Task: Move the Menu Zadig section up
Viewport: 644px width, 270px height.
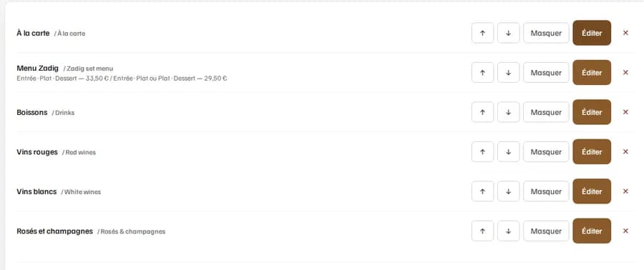Action: pos(482,73)
